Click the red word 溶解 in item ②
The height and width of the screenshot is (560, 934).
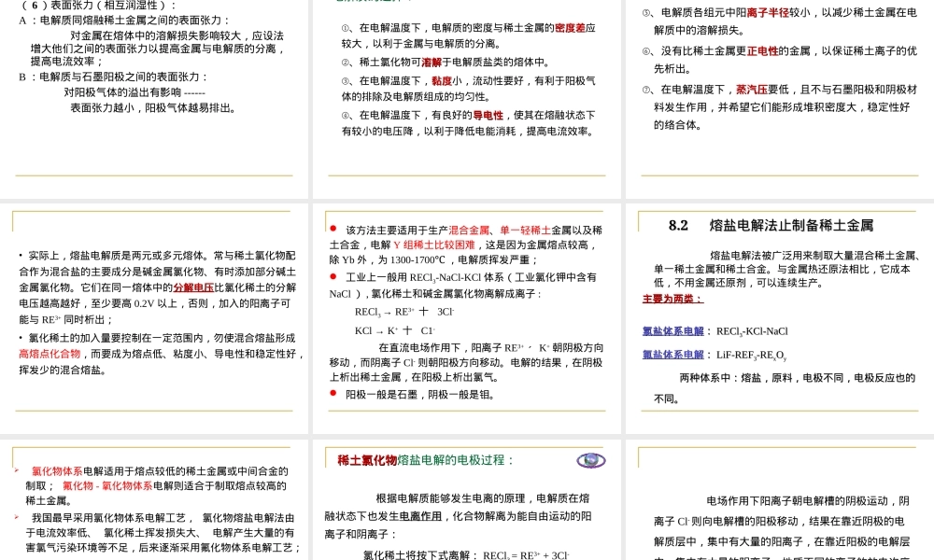432,62
